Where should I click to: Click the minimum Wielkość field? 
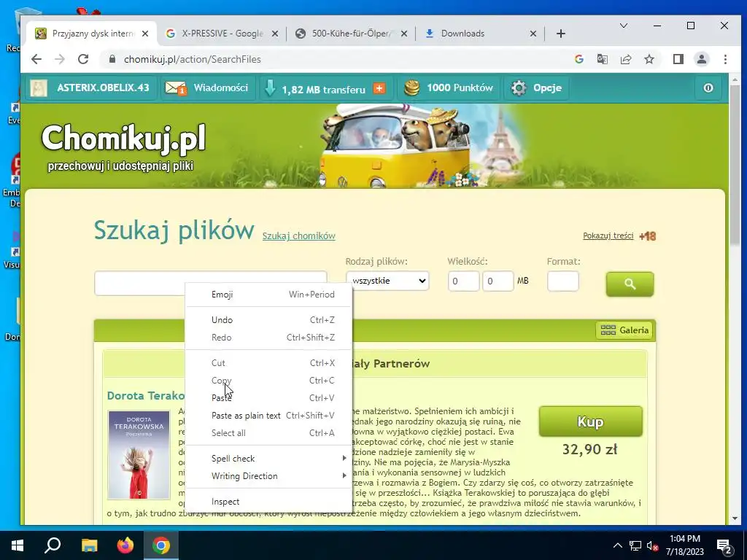463,281
